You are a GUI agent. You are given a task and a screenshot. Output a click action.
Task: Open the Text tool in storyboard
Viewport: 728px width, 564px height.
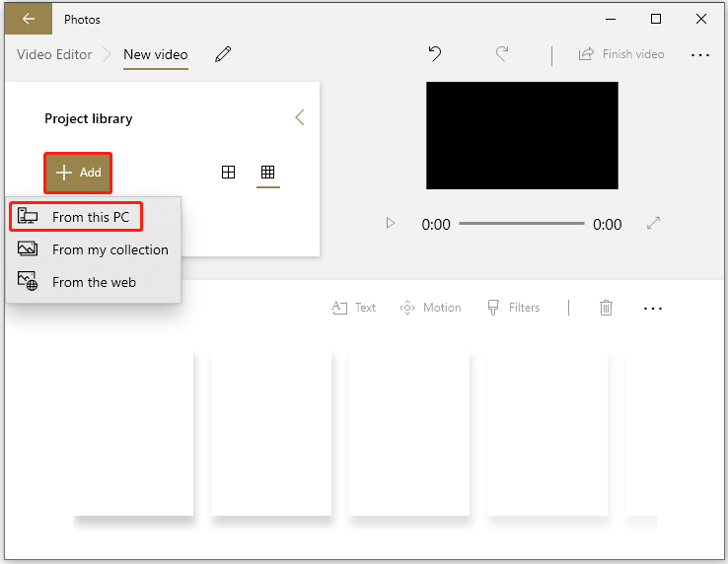click(354, 308)
